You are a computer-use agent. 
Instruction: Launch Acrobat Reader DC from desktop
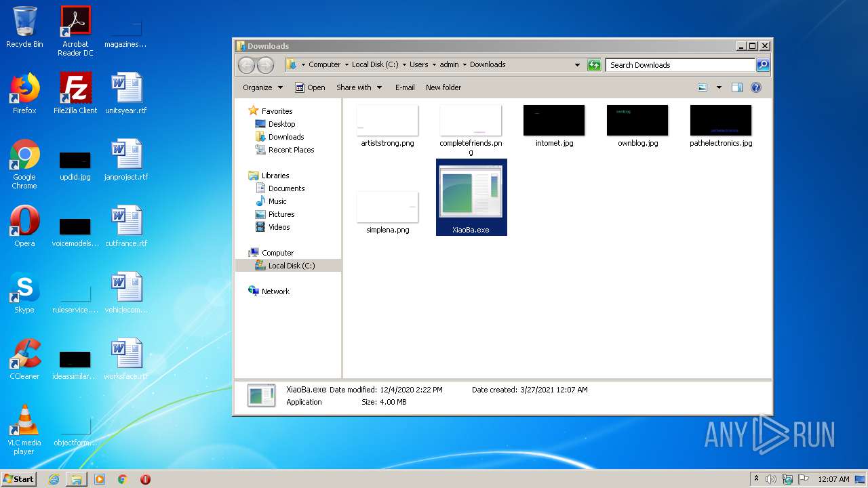coord(75,31)
